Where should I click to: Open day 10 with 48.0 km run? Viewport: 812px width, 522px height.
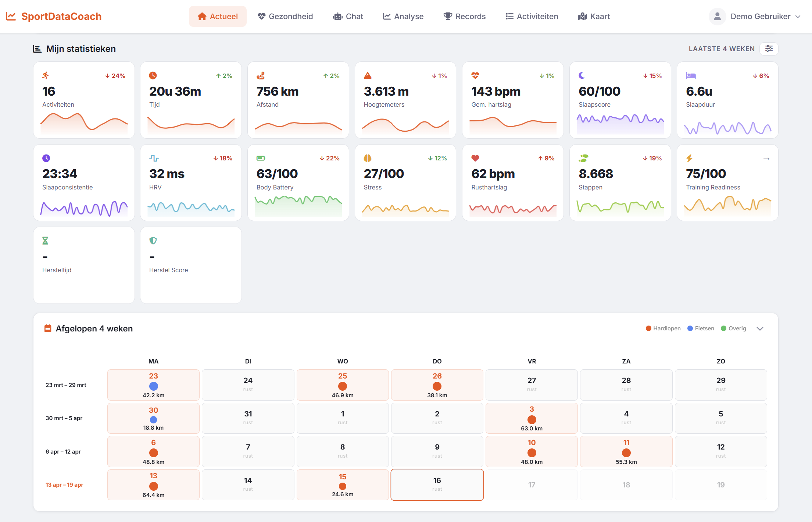(x=532, y=451)
